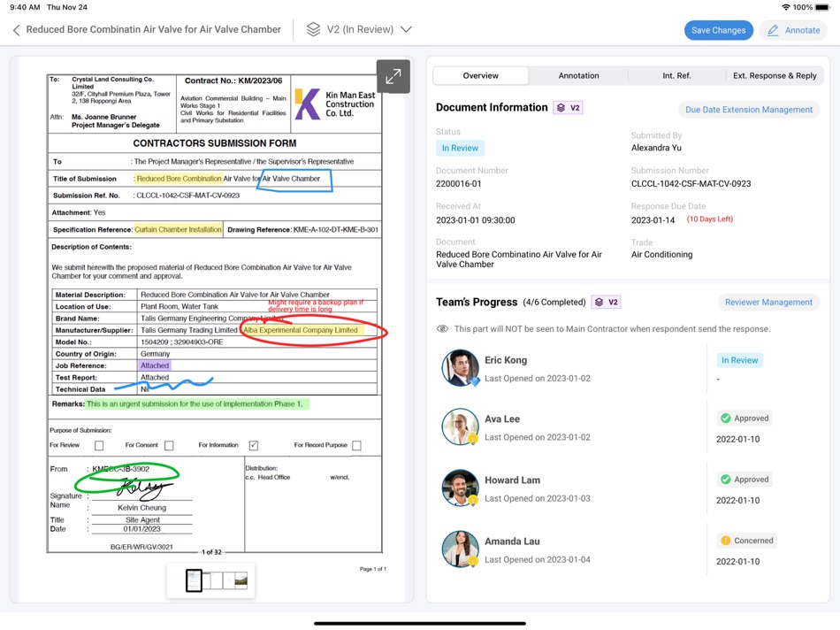840x630 pixels.
Task: Click the In Review status badge under Status
Action: point(460,148)
